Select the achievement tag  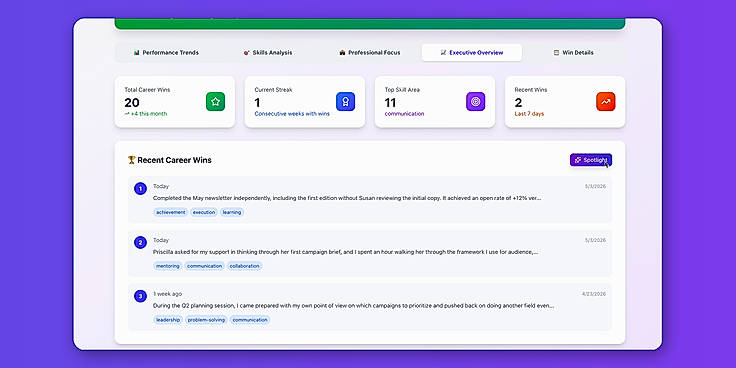point(171,212)
